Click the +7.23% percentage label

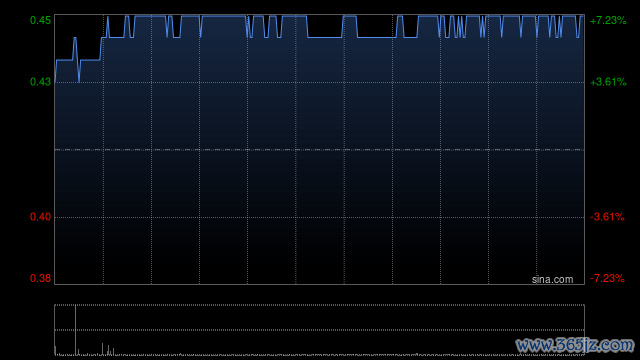pyautogui.click(x=608, y=20)
